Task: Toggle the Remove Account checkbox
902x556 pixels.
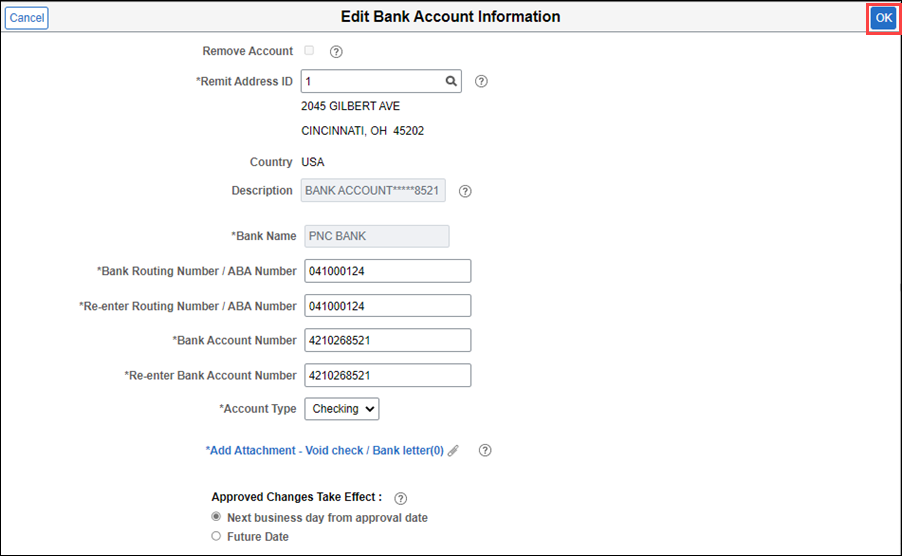Action: point(309,51)
